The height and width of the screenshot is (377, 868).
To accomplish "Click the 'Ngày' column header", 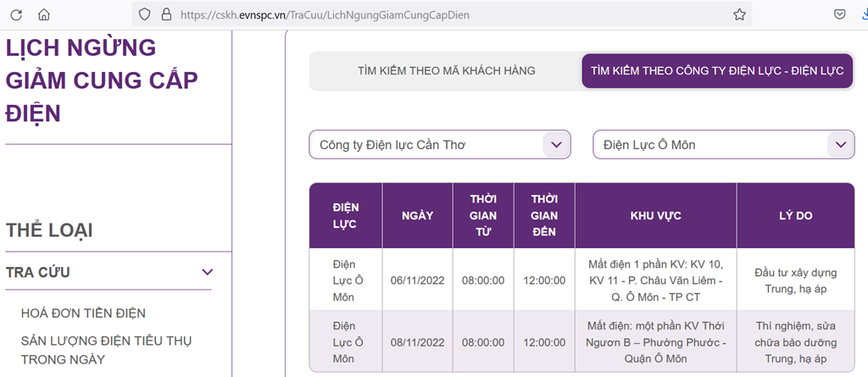I will pyautogui.click(x=417, y=216).
